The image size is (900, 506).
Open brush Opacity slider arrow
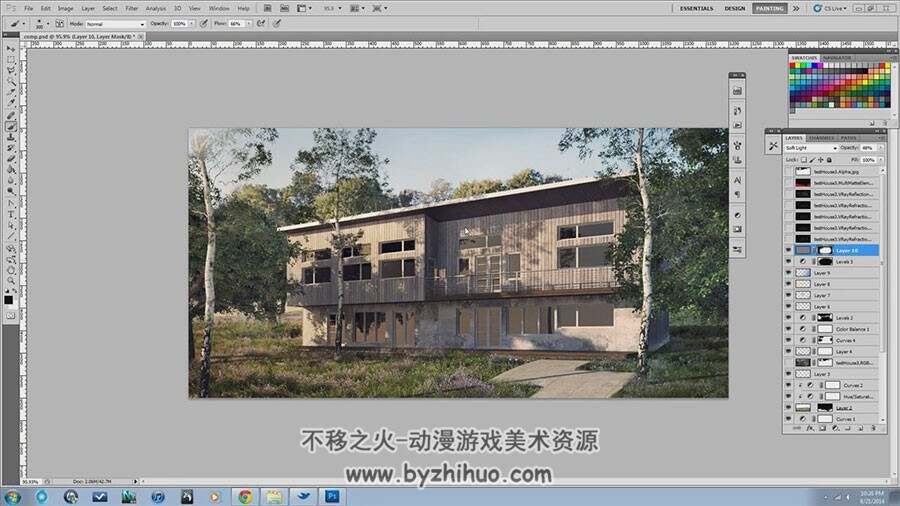coord(192,24)
